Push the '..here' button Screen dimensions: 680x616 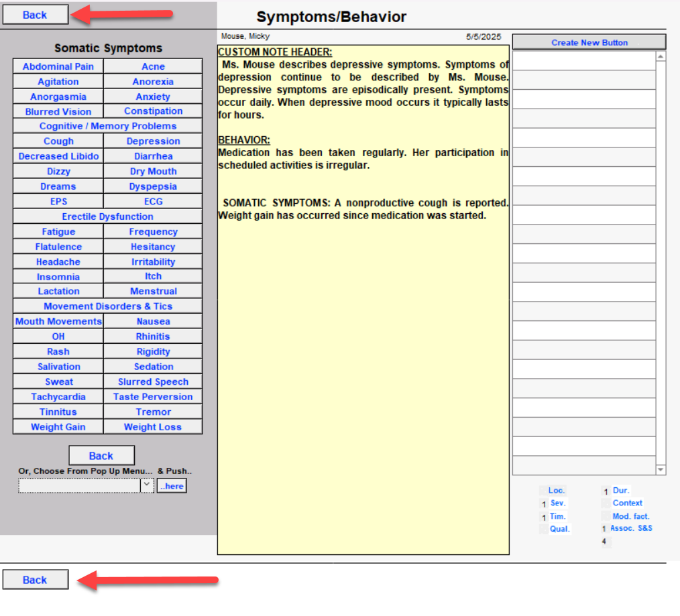tap(172, 486)
